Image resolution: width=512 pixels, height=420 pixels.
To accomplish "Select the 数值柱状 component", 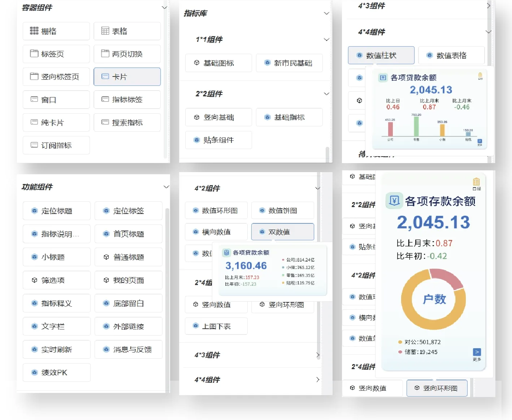I will coord(381,55).
